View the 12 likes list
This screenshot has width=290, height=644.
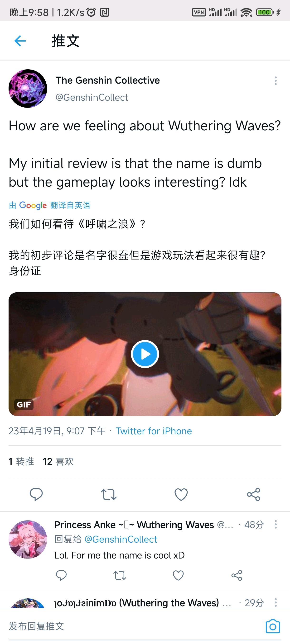point(58,461)
